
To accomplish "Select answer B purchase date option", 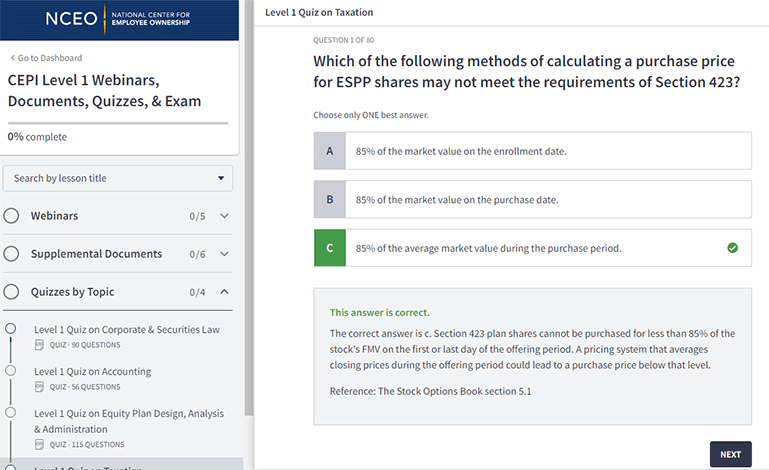I will point(533,199).
